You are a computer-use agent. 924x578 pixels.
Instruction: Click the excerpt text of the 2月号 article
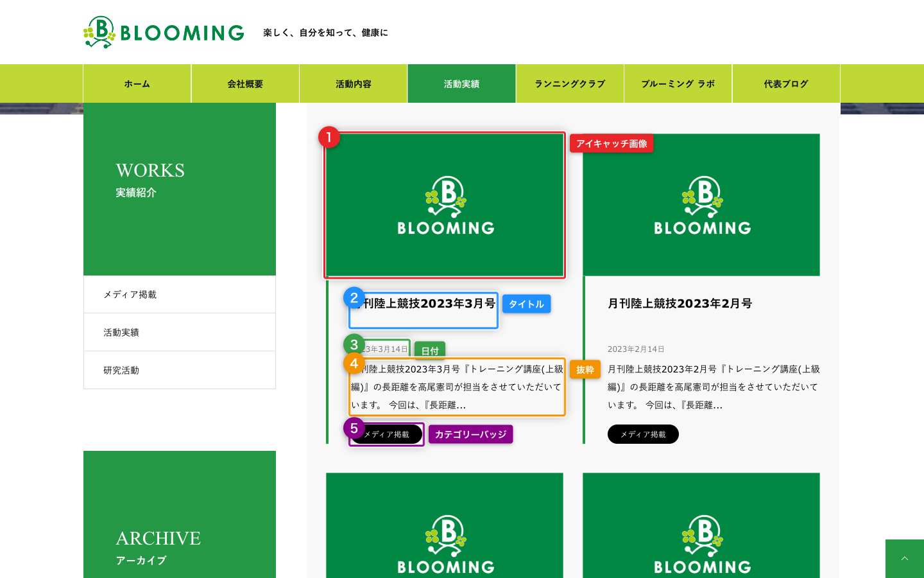pos(714,387)
